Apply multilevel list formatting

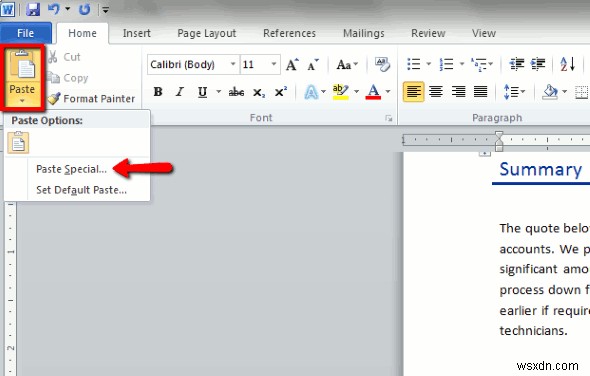pyautogui.click(x=479, y=64)
